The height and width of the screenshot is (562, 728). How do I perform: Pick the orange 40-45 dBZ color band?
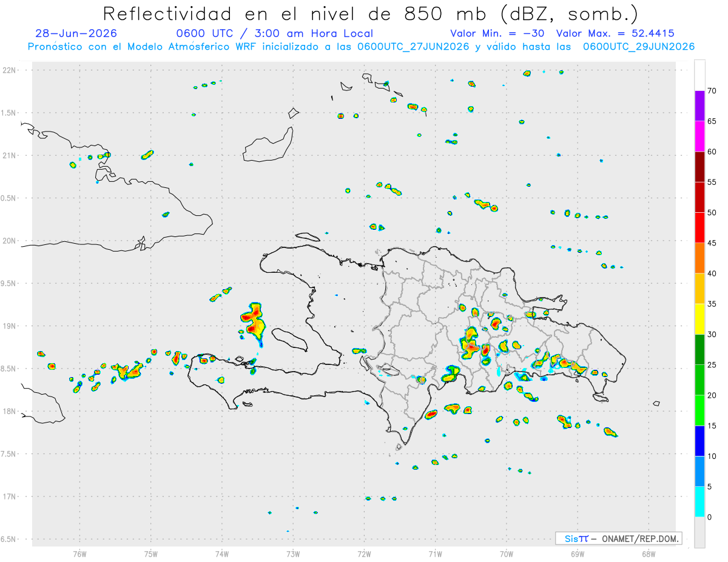[x=699, y=258]
